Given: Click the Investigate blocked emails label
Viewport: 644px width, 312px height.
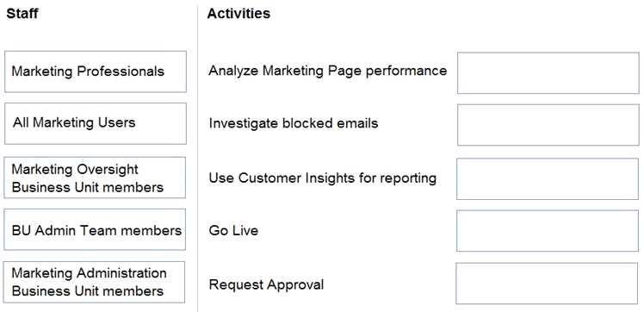Looking at the screenshot, I should pos(294,123).
